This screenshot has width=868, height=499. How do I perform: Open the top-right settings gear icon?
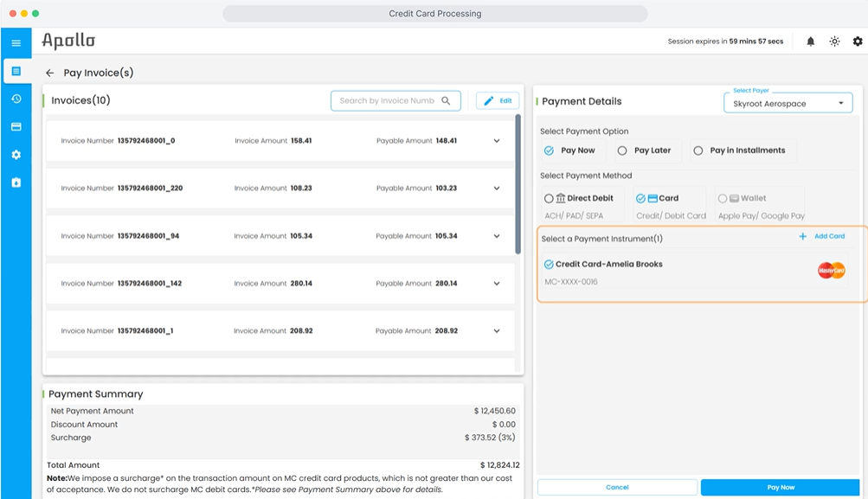(858, 42)
